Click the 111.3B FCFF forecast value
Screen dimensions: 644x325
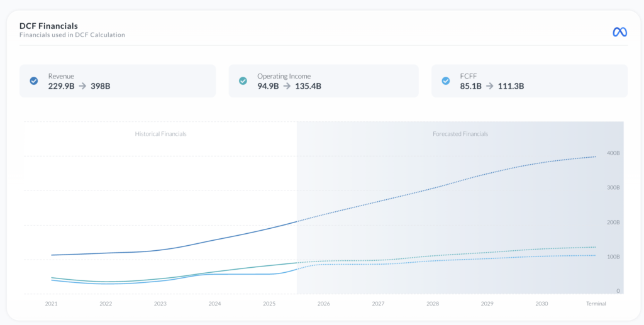coord(511,86)
